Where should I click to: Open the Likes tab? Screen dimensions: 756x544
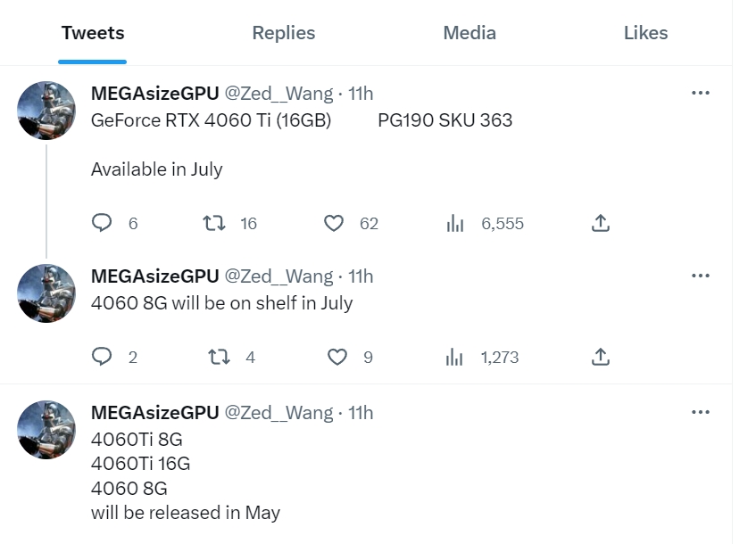tap(645, 33)
